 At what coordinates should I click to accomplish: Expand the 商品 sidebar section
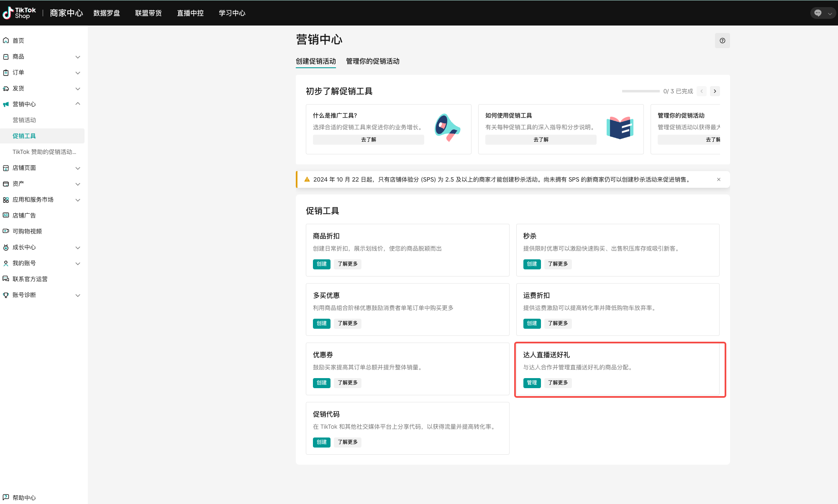(x=77, y=57)
